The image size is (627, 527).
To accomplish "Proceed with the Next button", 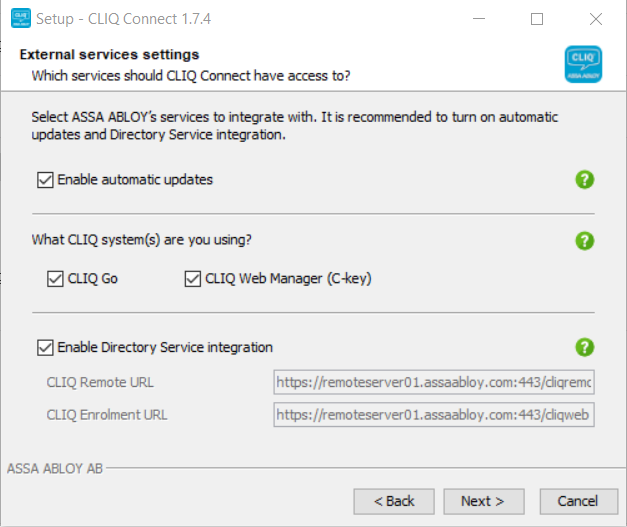I will coord(484,501).
